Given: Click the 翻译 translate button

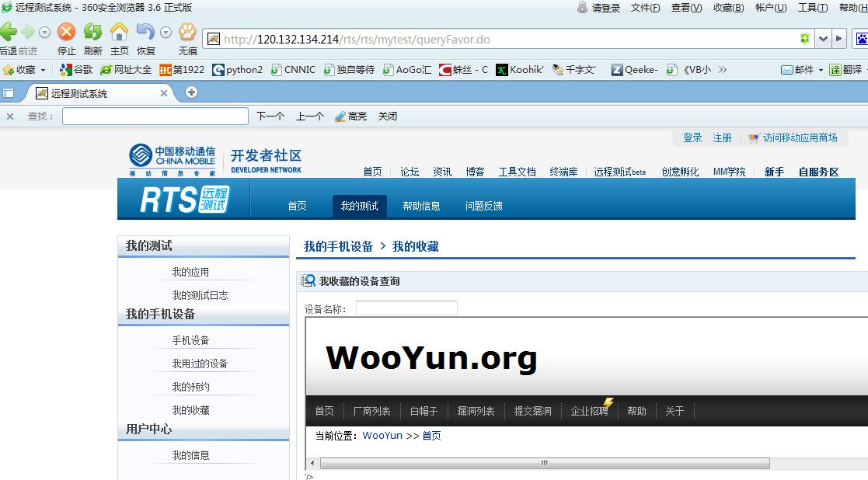Looking at the screenshot, I should (846, 70).
